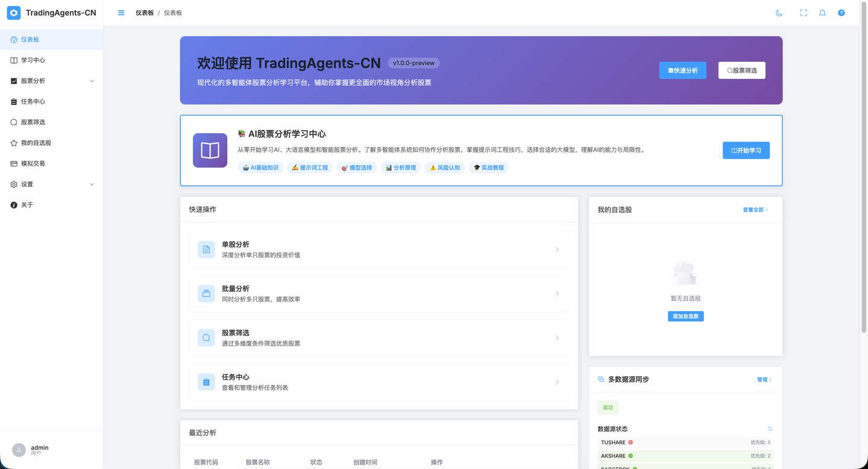Click the 成功 status tag

(x=608, y=408)
